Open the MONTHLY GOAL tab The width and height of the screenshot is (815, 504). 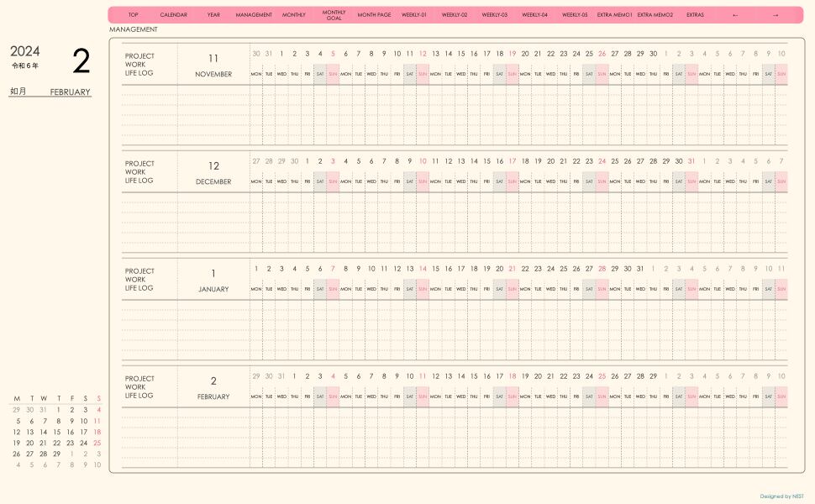click(x=334, y=15)
